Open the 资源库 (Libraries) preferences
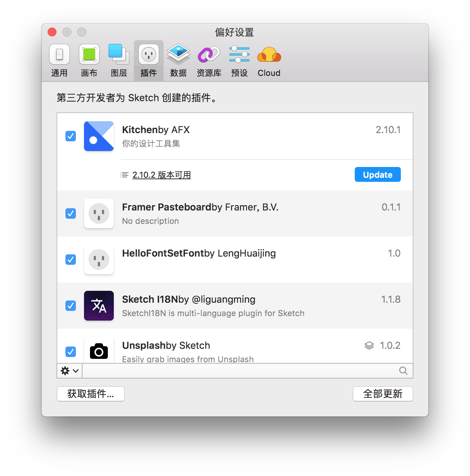 [209, 60]
